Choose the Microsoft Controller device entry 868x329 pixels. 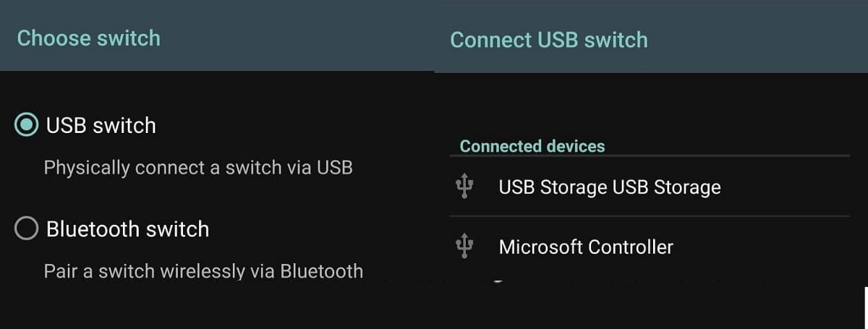click(586, 247)
